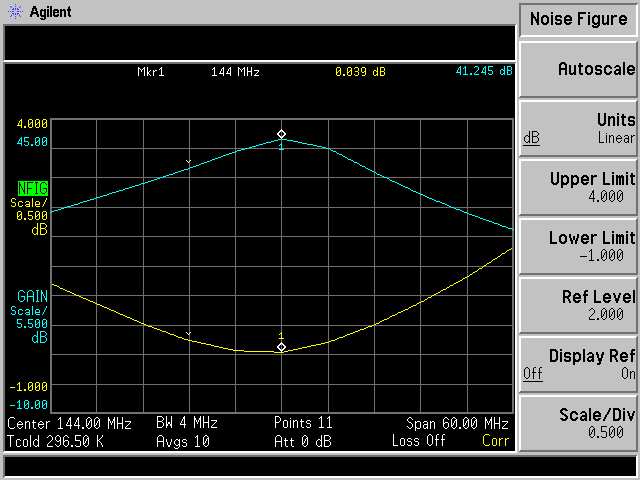This screenshot has width=640, height=480.
Task: Toggle Display Ref Off/On softkey
Action: click(x=578, y=364)
